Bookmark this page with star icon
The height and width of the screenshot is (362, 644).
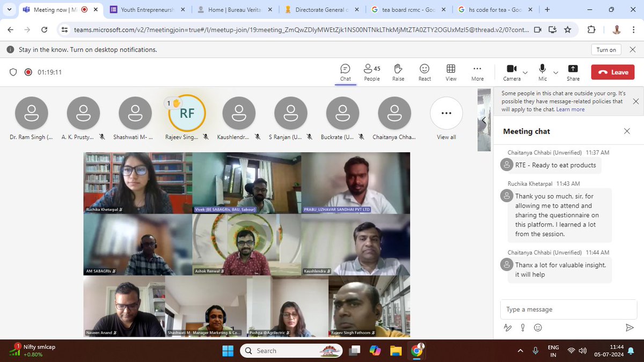click(x=567, y=30)
